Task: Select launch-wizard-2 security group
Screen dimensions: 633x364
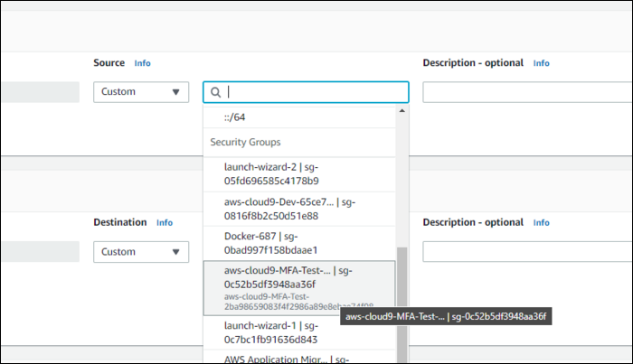Action: pos(299,174)
